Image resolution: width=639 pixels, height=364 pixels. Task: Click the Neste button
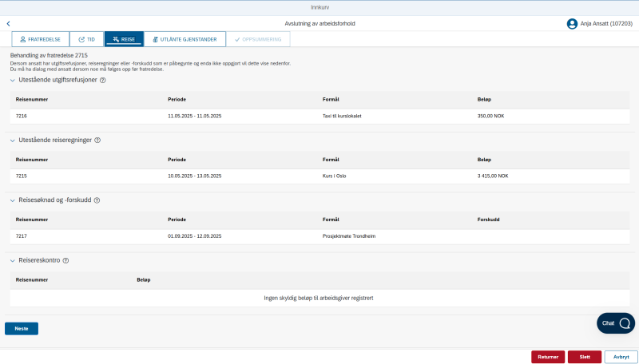pos(22,329)
